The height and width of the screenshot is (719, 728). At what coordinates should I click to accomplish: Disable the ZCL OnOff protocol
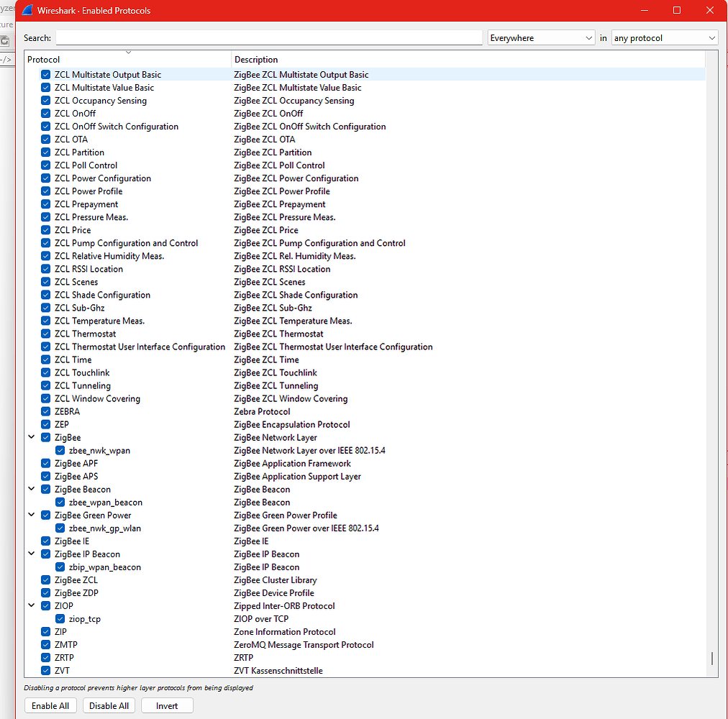[45, 114]
